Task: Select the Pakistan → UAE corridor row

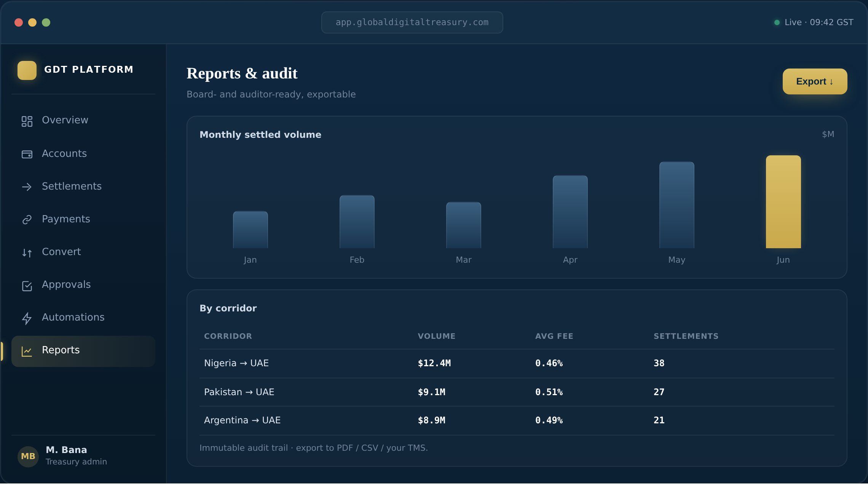Action: 517,392
